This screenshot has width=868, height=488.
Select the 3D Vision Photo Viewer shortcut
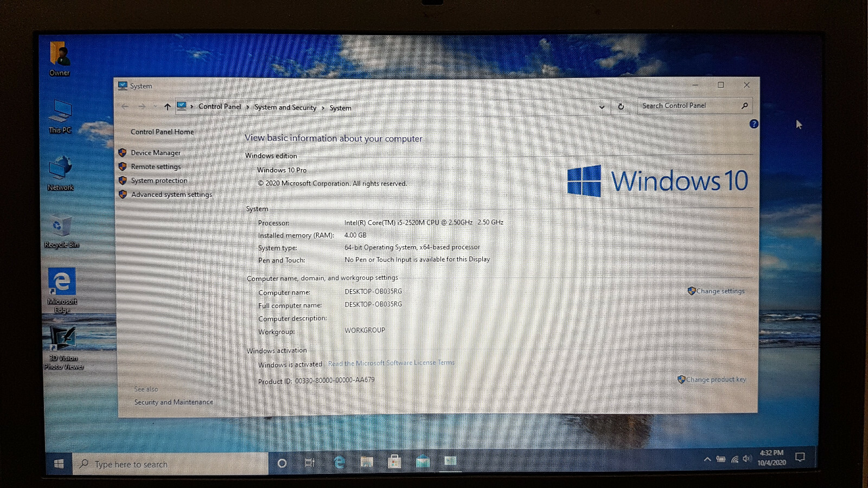click(x=63, y=348)
